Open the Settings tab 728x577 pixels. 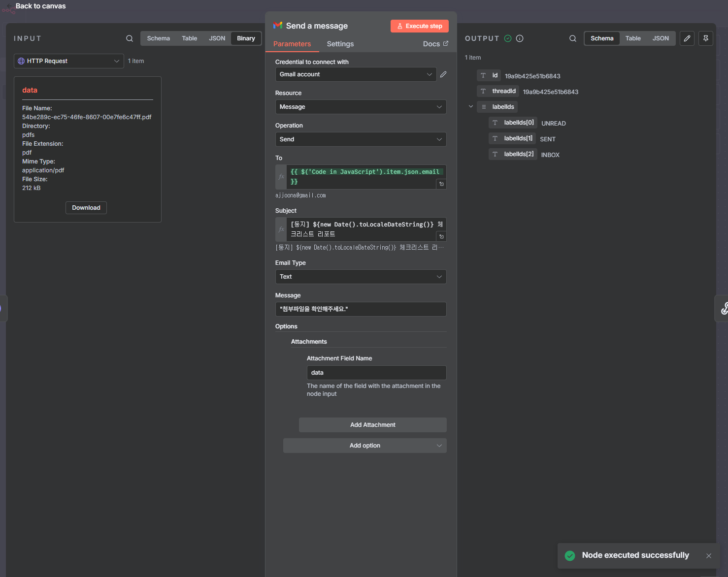coord(340,44)
